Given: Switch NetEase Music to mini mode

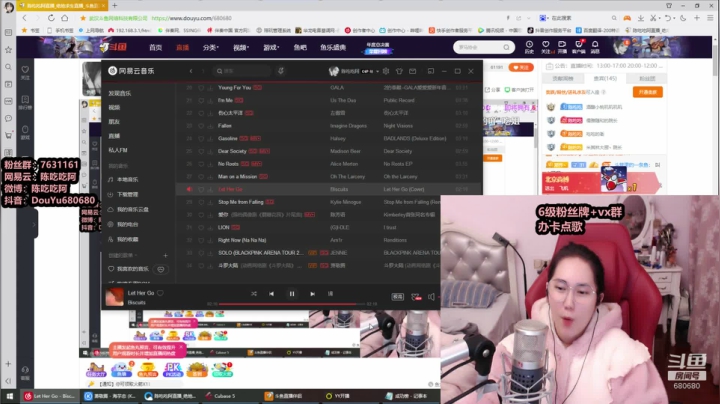Looking at the screenshot, I should coord(431,71).
